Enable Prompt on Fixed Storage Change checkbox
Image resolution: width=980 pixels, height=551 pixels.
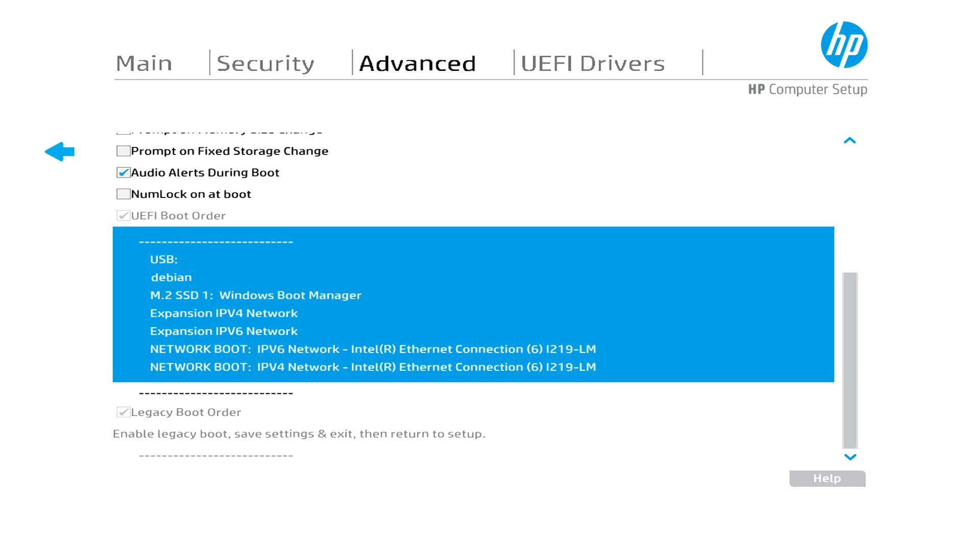coord(123,151)
